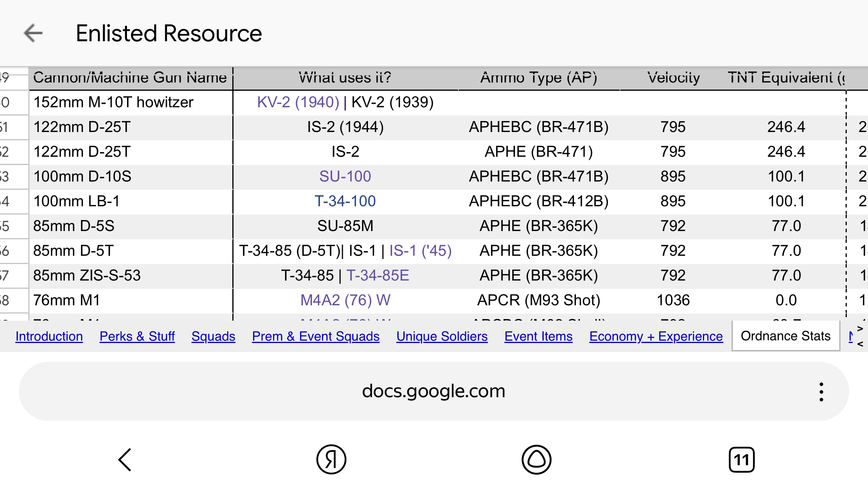Select the active Ordnance Stats tab

(x=785, y=336)
